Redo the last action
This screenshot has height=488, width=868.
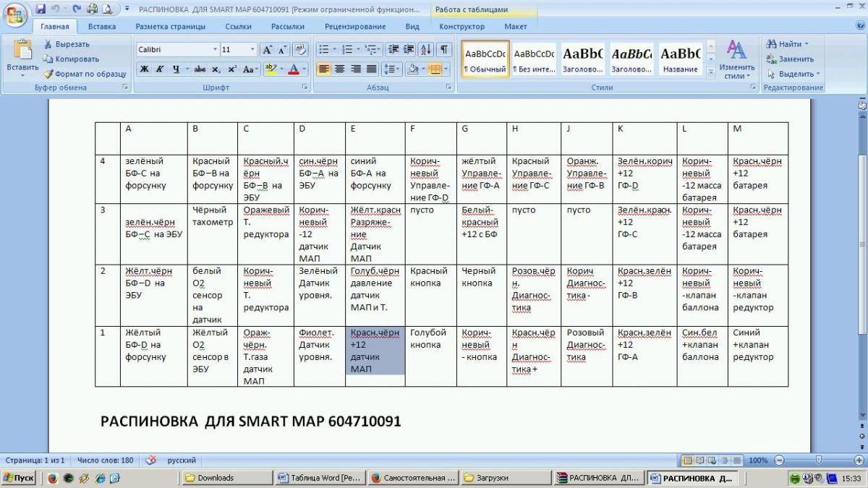76,9
